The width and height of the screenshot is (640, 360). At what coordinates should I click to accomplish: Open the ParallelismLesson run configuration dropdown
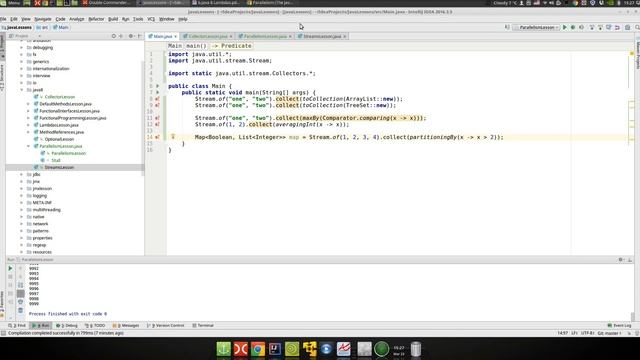(x=536, y=27)
